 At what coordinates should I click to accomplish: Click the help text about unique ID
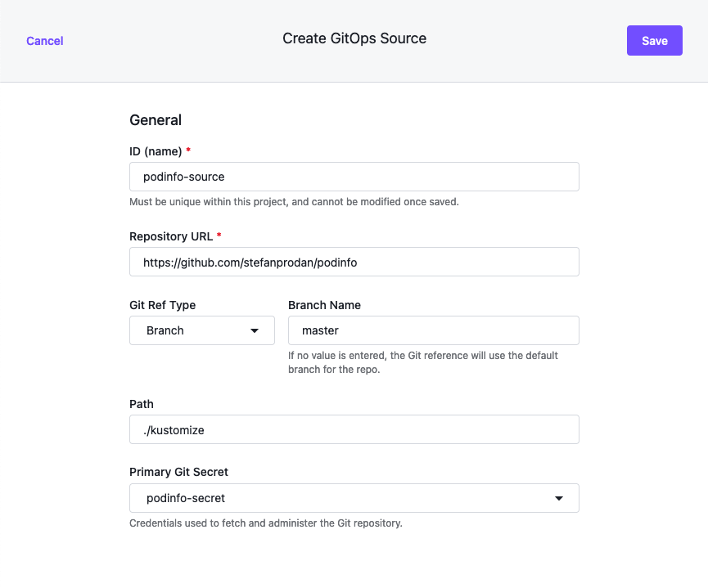[294, 202]
